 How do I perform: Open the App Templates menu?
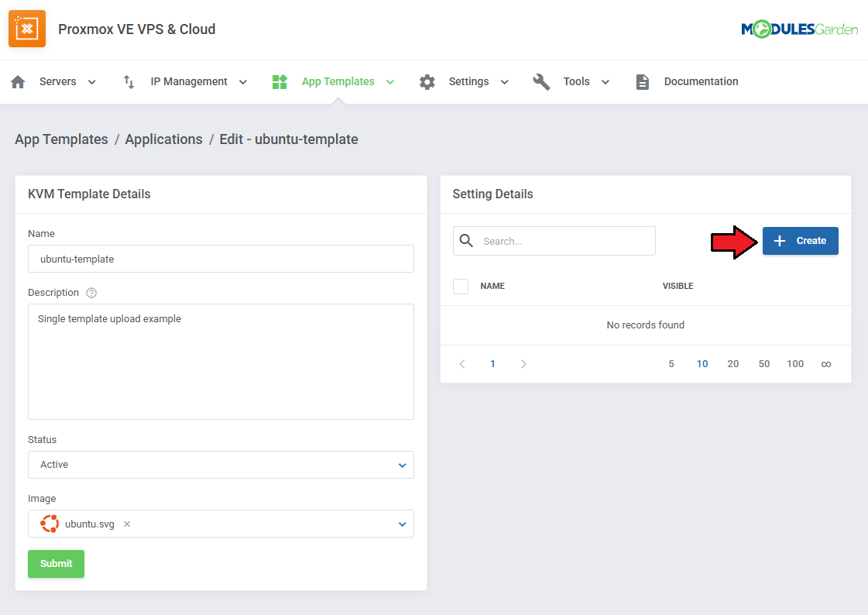338,82
